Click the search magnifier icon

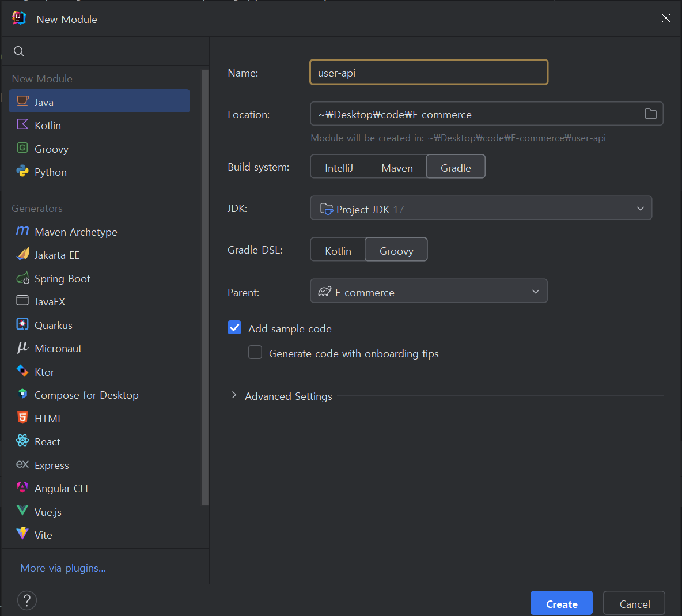(18, 51)
